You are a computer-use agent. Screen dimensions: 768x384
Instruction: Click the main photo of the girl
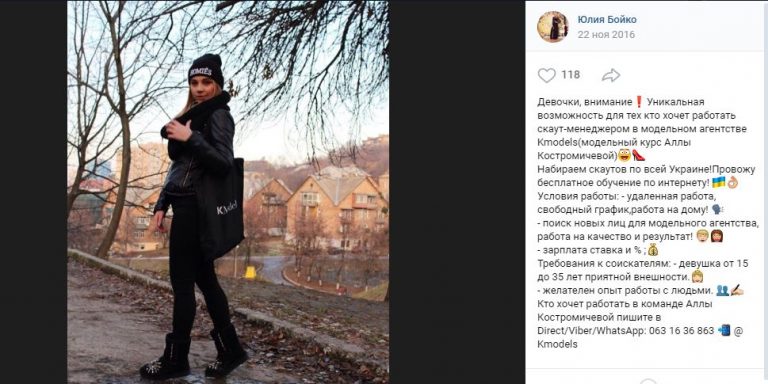228,192
